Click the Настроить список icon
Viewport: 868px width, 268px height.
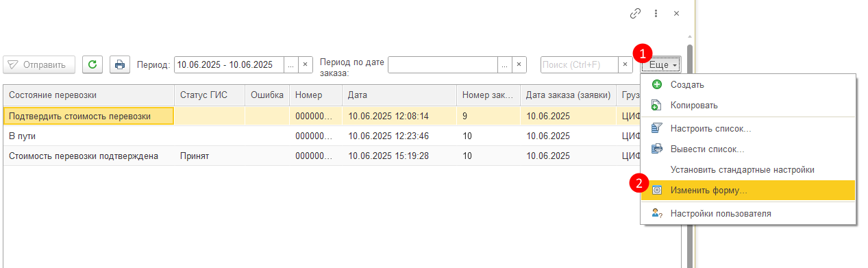tap(656, 128)
